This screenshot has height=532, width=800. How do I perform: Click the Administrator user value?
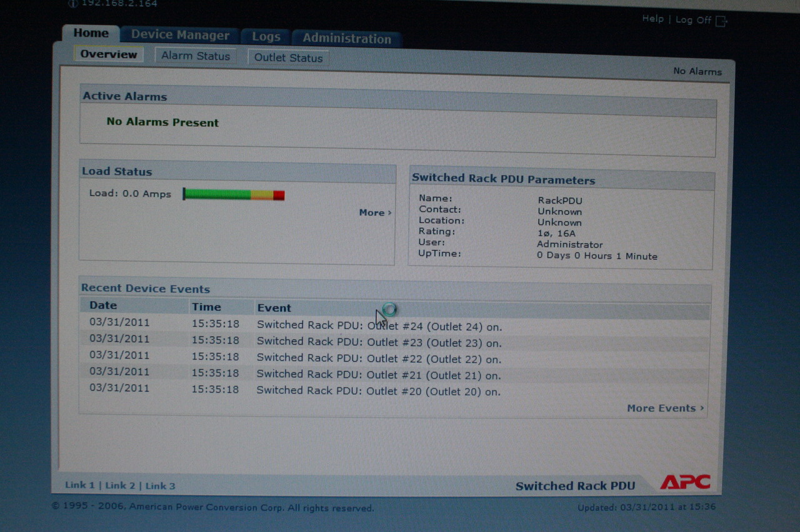[570, 245]
